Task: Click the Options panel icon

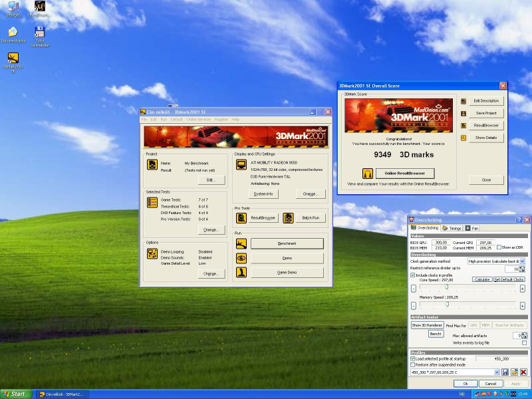Action: click(152, 253)
